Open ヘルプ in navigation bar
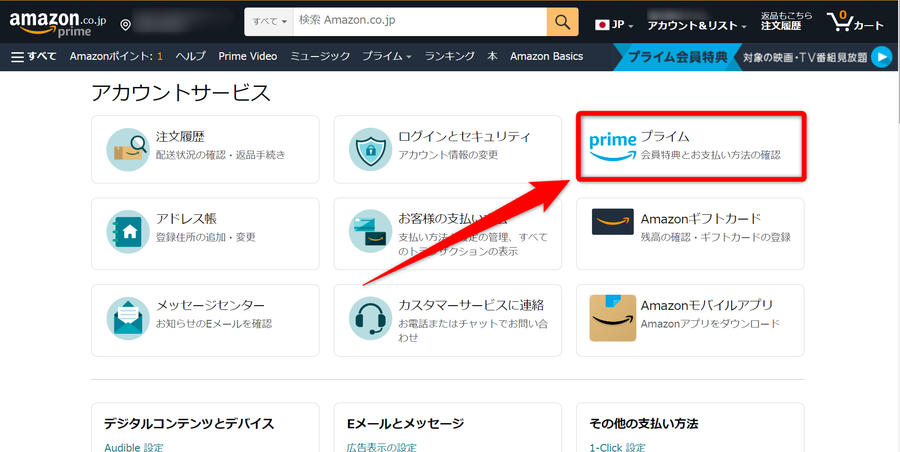Image resolution: width=900 pixels, height=452 pixels. [190, 56]
